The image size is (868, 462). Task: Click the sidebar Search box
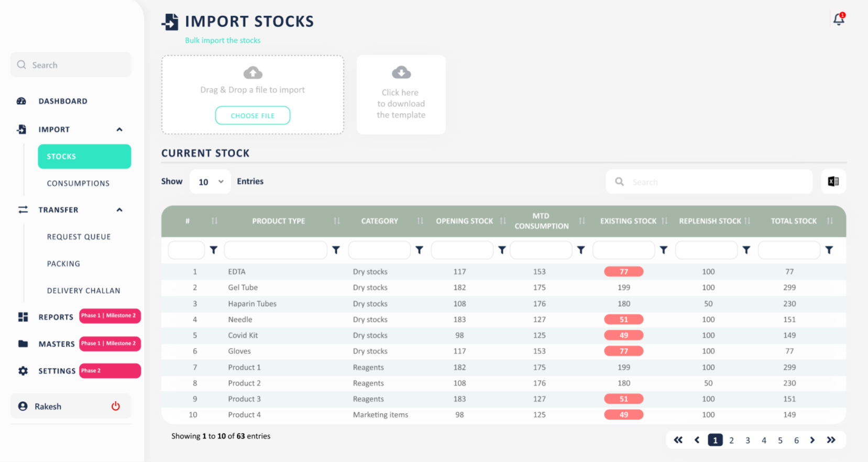71,65
